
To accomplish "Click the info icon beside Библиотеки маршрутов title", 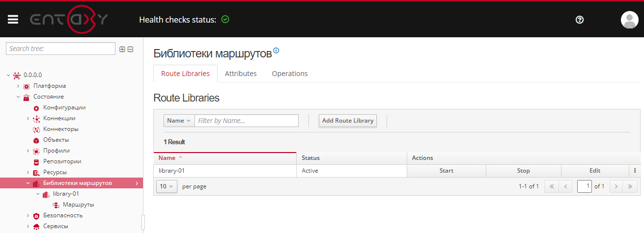I will [x=276, y=51].
